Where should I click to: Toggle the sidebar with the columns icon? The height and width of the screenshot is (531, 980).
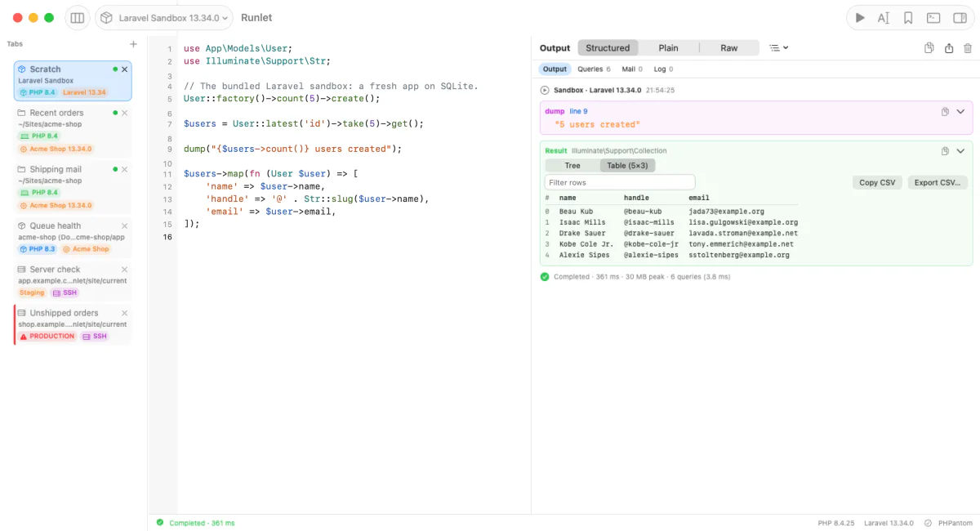[x=78, y=17]
